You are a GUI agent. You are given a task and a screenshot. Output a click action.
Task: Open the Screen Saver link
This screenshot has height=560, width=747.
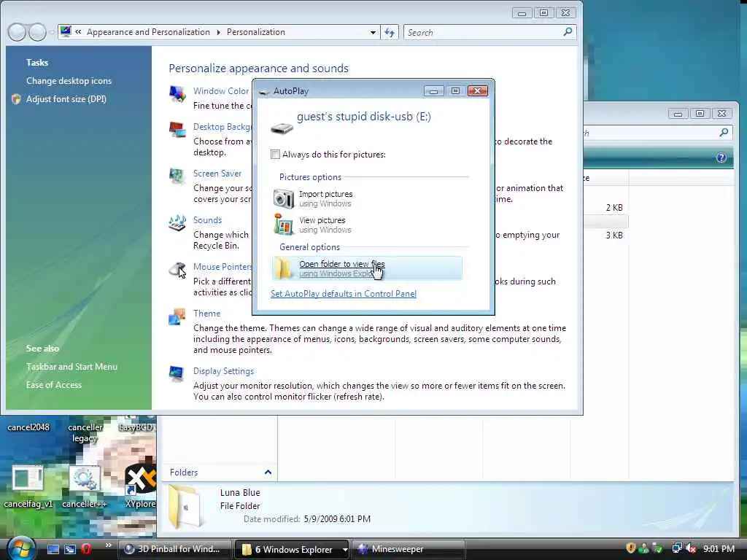click(x=217, y=174)
